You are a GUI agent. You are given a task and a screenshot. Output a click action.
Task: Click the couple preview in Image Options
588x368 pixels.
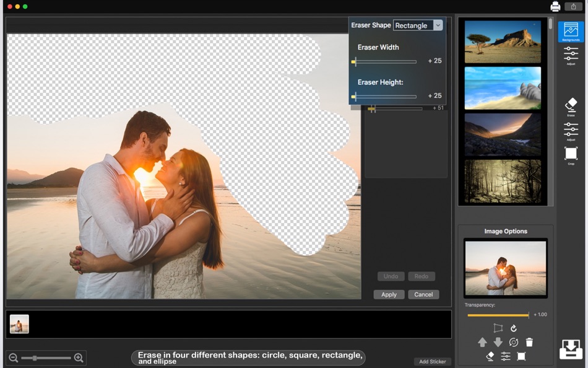pos(506,268)
